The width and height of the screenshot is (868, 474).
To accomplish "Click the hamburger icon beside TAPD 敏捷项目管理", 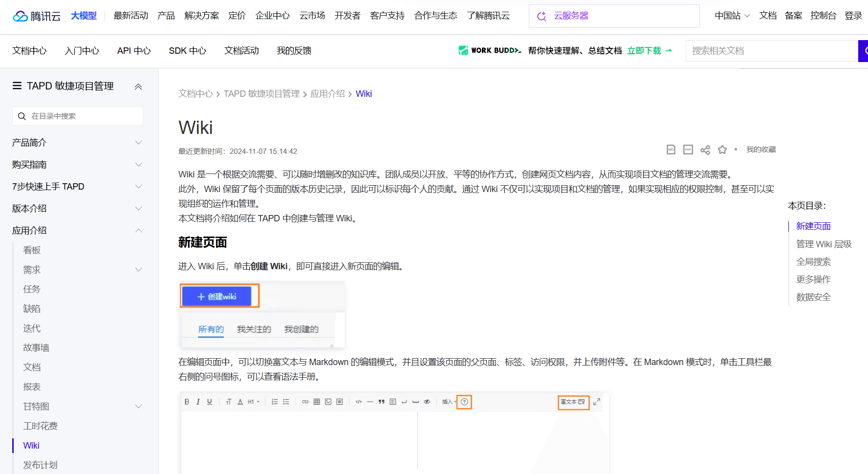I will 17,86.
